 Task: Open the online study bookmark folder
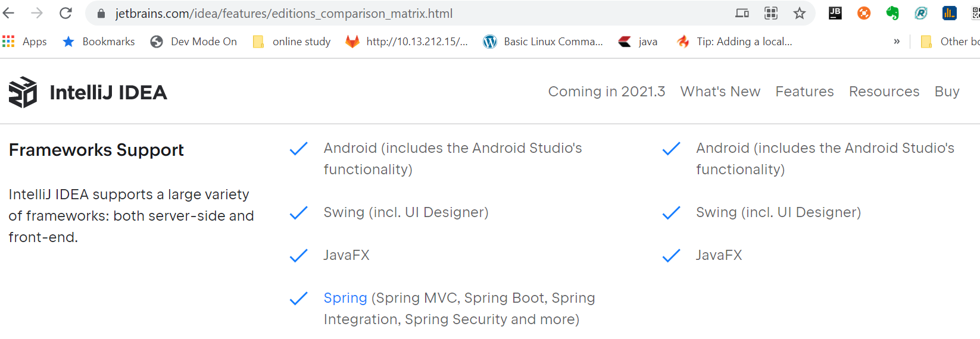pyautogui.click(x=292, y=42)
